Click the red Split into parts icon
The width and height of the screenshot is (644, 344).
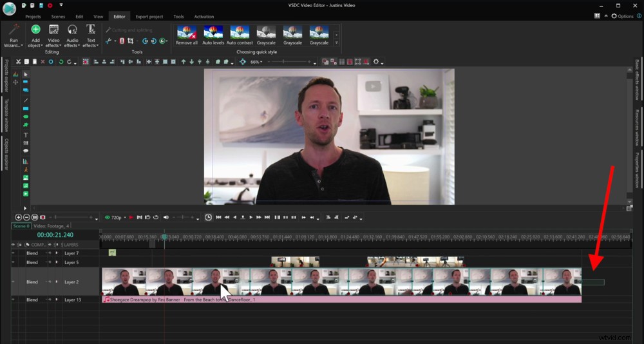122,41
